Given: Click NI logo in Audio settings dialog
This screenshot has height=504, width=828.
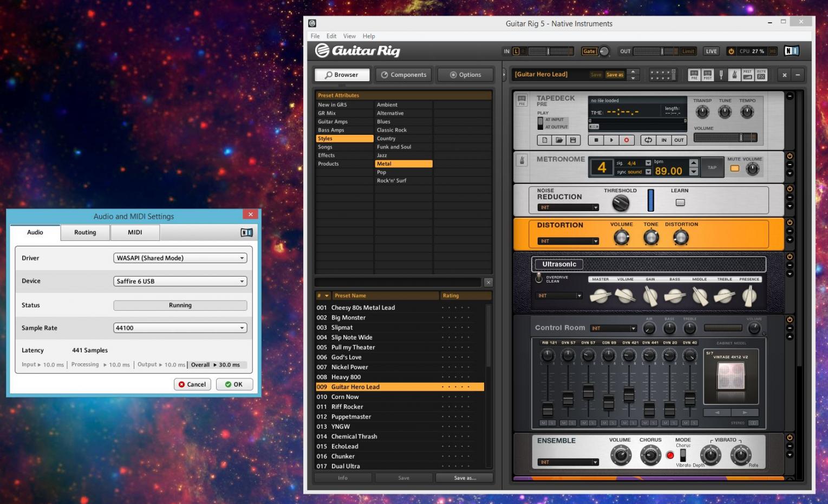Looking at the screenshot, I should pos(246,232).
